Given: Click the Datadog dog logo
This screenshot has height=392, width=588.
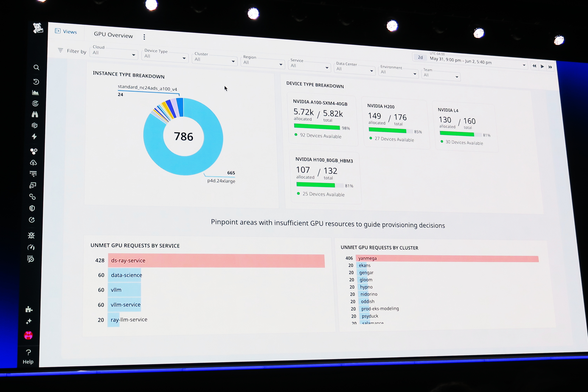Looking at the screenshot, I should coord(38,28).
